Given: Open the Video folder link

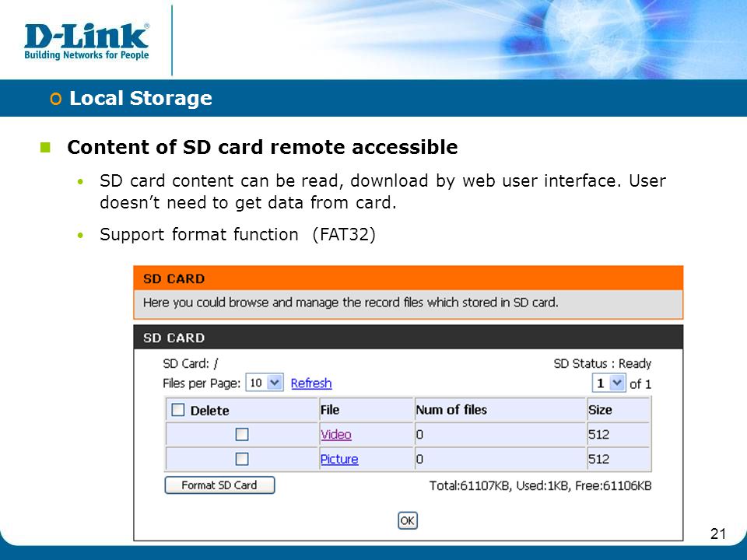Looking at the screenshot, I should [x=336, y=434].
